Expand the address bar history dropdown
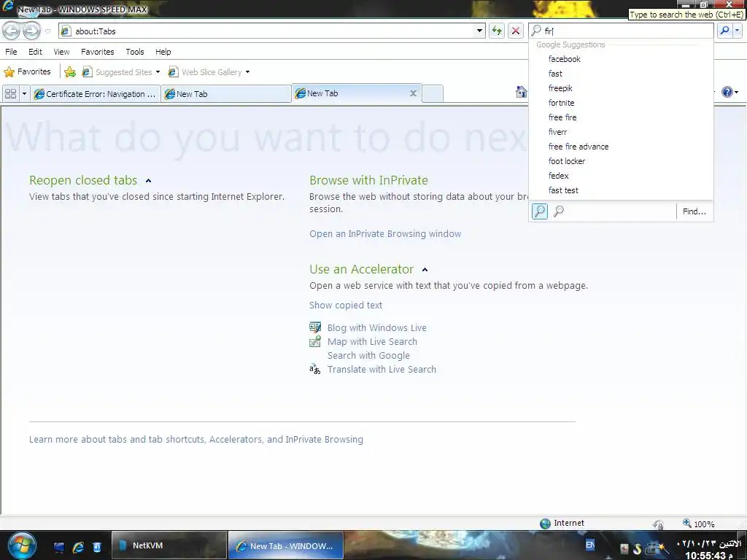This screenshot has height=560, width=747. point(479,31)
